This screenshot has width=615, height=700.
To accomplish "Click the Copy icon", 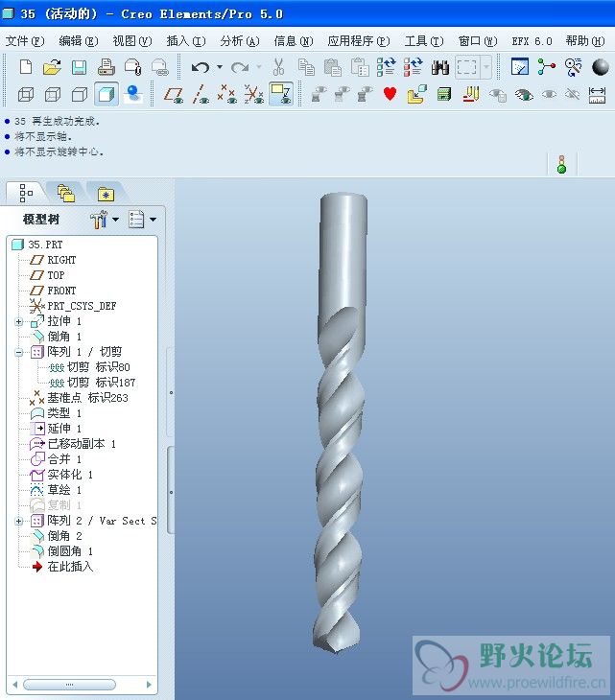I will [306, 67].
